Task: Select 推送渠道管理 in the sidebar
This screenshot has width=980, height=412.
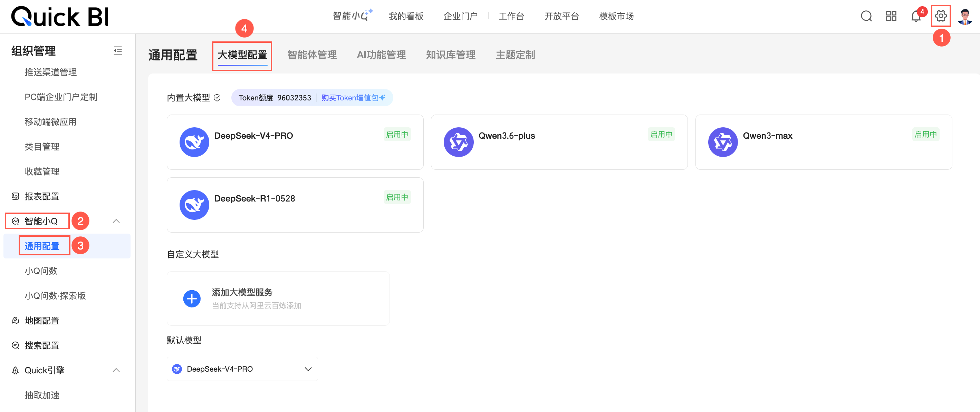Action: 51,72
